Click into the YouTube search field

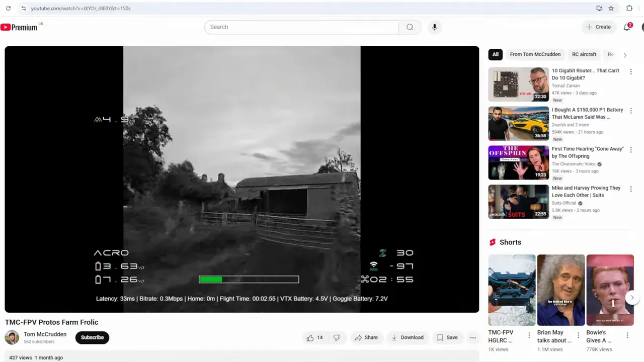tap(302, 27)
